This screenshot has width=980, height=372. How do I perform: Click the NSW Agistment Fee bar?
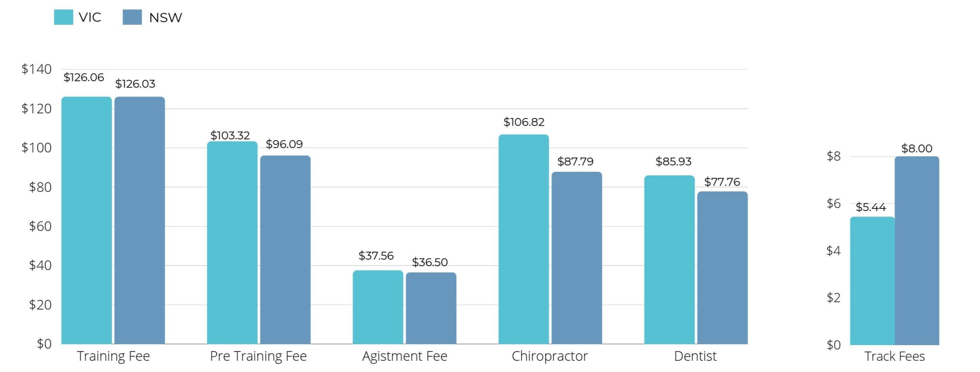pyautogui.click(x=431, y=308)
